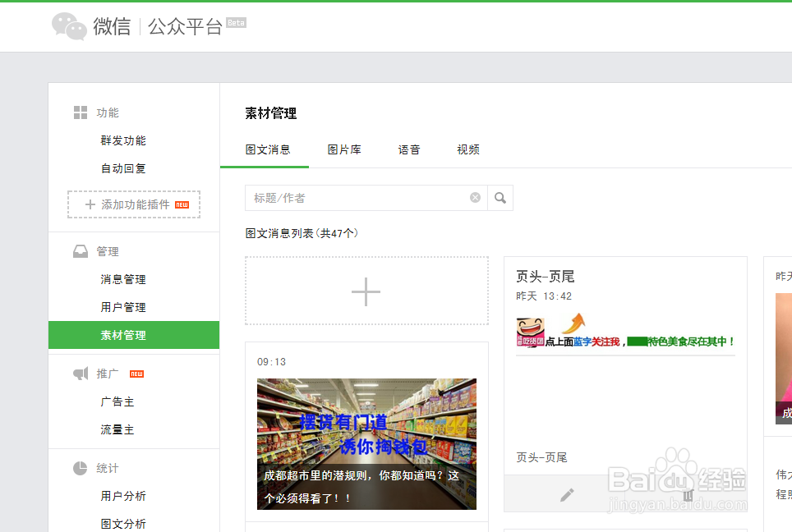Screen dimensions: 792x532
Task: Click the 添加功能插件 button
Action: tap(133, 204)
